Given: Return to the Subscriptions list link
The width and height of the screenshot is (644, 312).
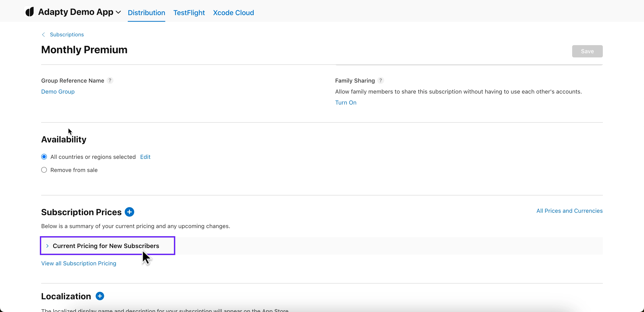Looking at the screenshot, I should (67, 34).
